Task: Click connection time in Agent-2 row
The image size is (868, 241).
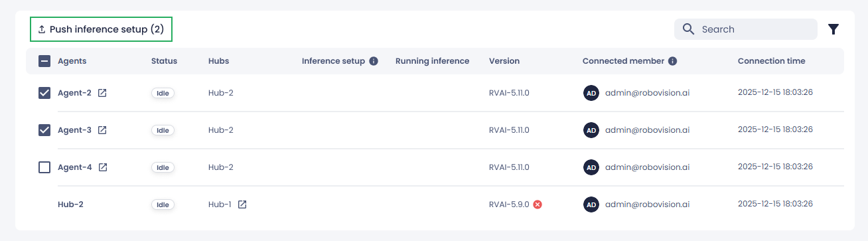Action: pyautogui.click(x=775, y=92)
